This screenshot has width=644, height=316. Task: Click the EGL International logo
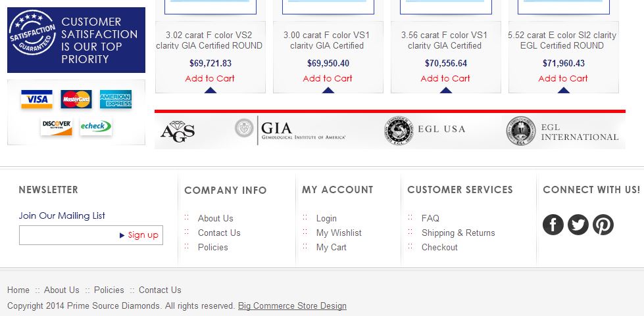coord(562,131)
